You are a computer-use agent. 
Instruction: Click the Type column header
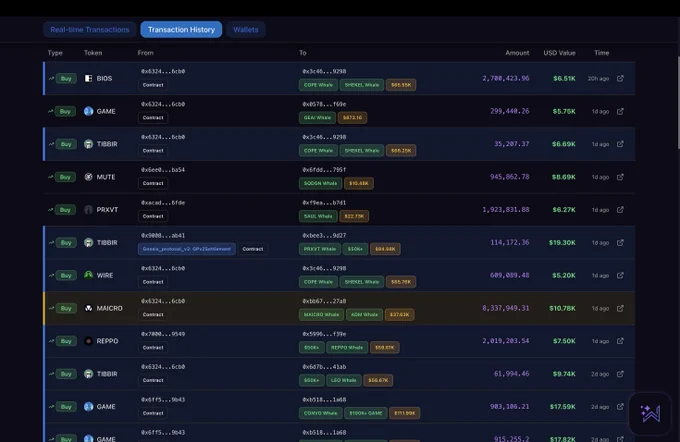[x=55, y=53]
